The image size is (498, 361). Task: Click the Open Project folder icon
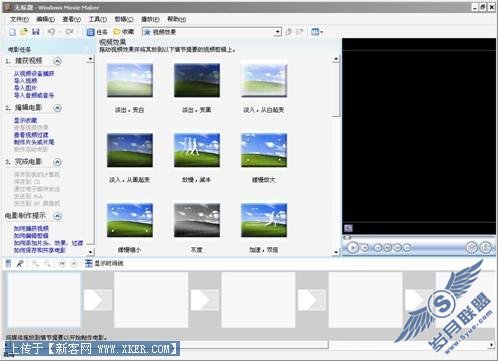(24, 32)
